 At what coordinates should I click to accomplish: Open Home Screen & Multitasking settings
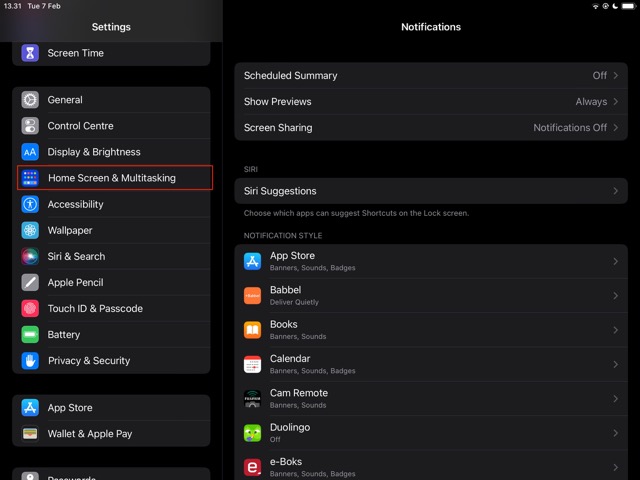click(112, 178)
